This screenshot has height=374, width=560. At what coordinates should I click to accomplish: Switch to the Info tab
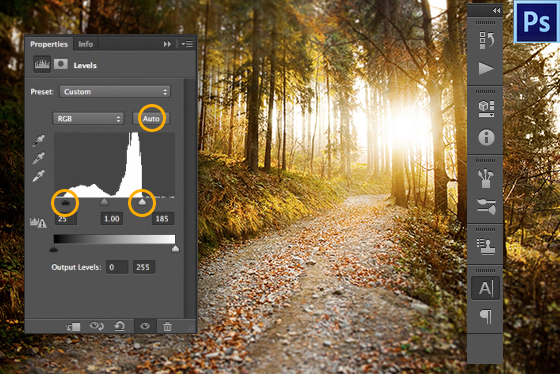[85, 44]
